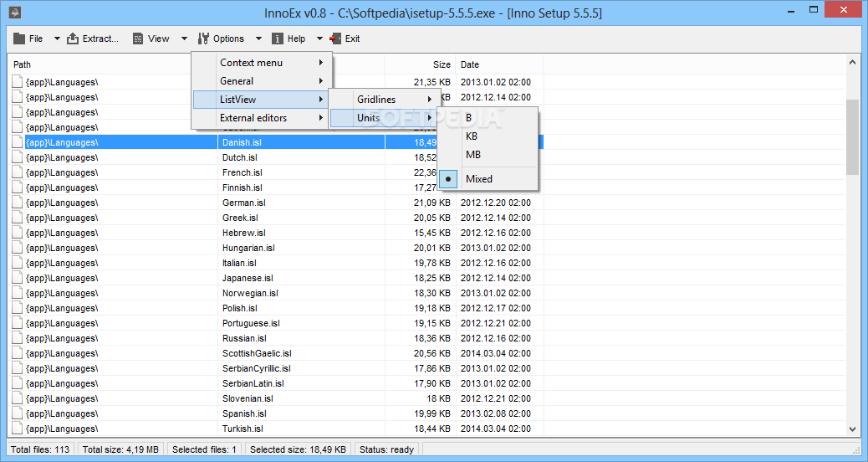The height and width of the screenshot is (462, 868).
Task: Click Status: ready in status bar
Action: tap(386, 449)
